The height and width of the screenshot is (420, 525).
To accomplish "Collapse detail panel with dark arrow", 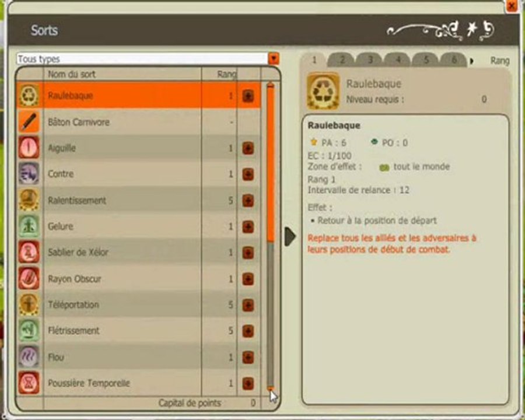I will click(290, 236).
